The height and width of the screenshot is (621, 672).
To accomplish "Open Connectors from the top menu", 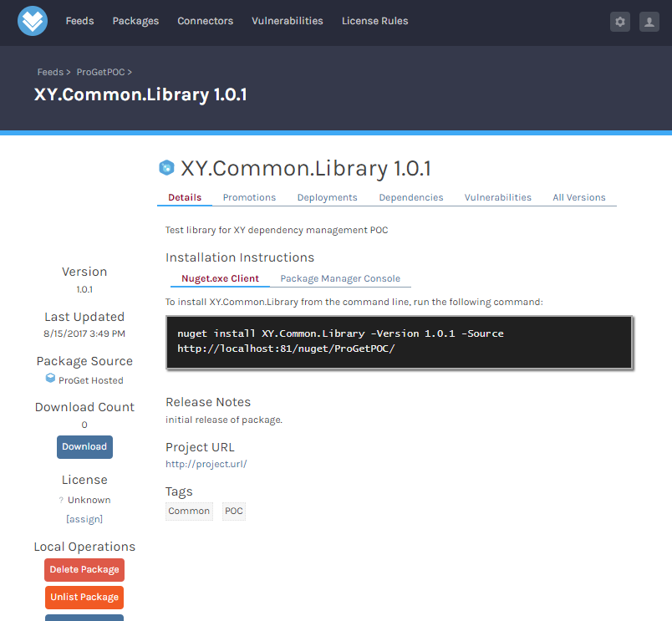I will click(x=206, y=21).
